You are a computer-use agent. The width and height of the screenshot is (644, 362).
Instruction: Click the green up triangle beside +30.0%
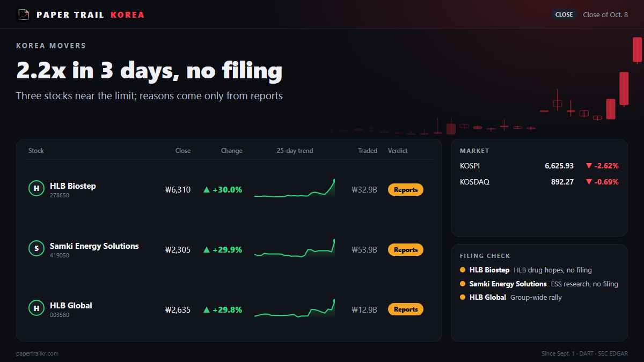207,189
